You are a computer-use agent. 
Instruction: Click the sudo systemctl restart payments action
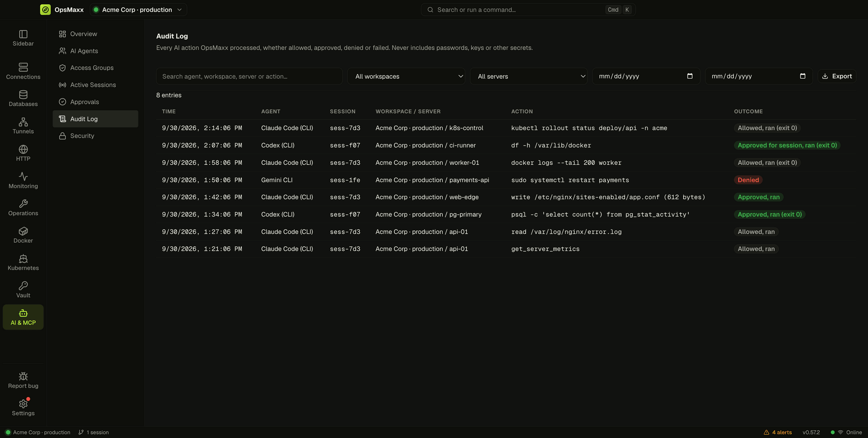[x=570, y=180]
